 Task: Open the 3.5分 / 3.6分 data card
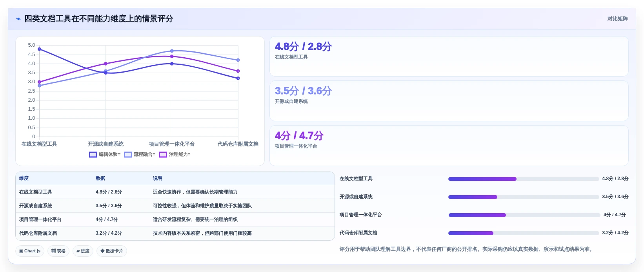coord(449,101)
